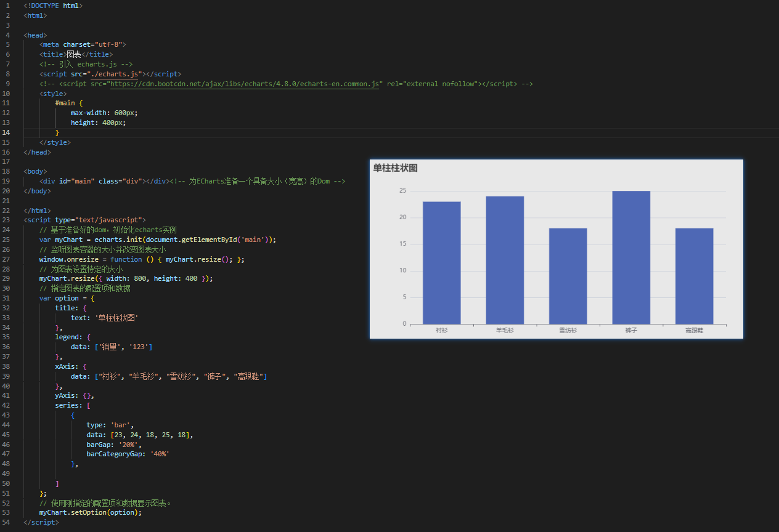Click the myChart.setOption(option) statement

91,512
